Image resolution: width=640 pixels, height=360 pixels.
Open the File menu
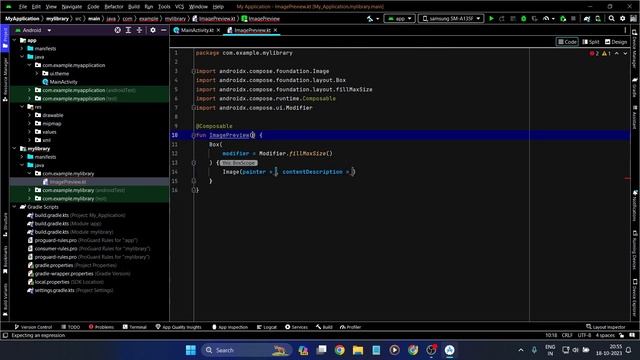(23, 7)
